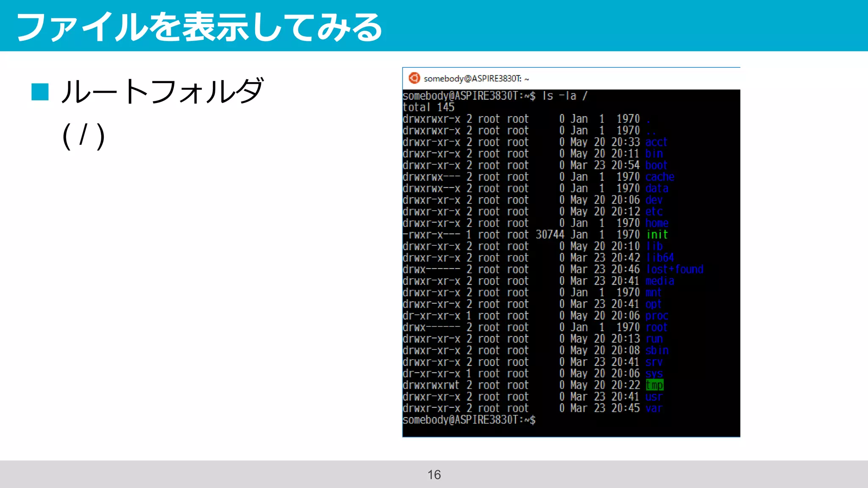
Task: Select the 'acct' directory name
Action: click(x=657, y=142)
